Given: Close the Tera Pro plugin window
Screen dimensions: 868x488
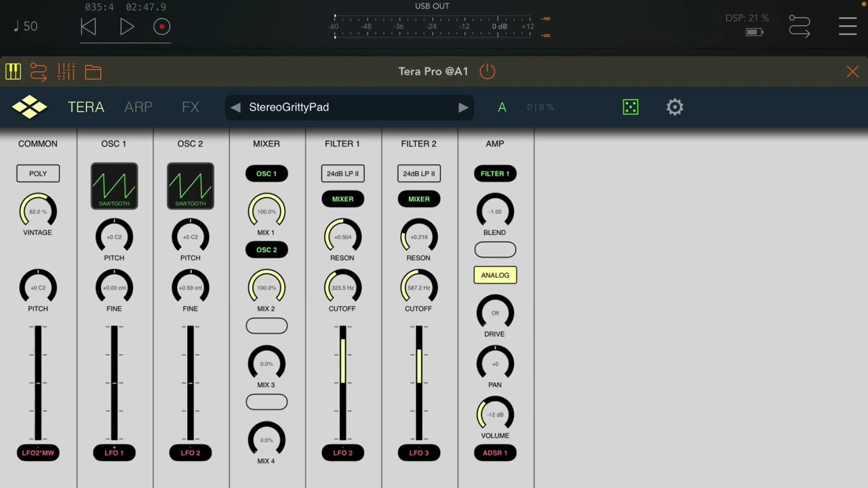Looking at the screenshot, I should tap(852, 72).
